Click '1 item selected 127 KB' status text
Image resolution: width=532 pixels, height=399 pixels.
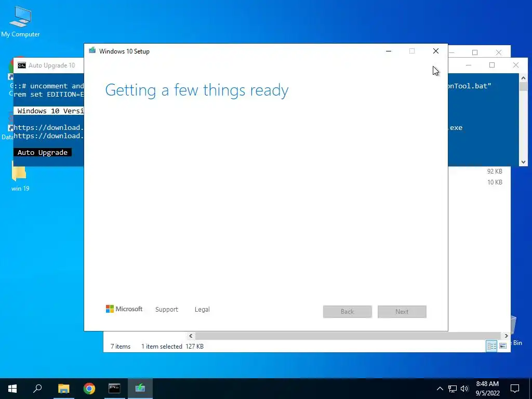[172, 347]
